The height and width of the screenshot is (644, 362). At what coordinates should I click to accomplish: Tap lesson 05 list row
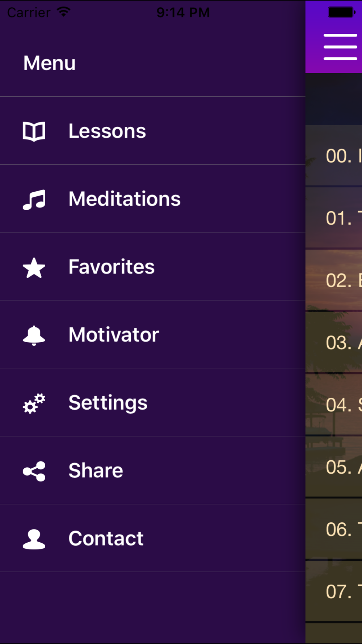tap(338, 467)
